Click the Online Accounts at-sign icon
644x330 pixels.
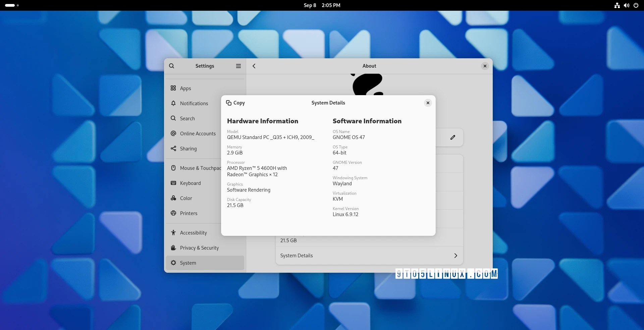click(x=173, y=133)
